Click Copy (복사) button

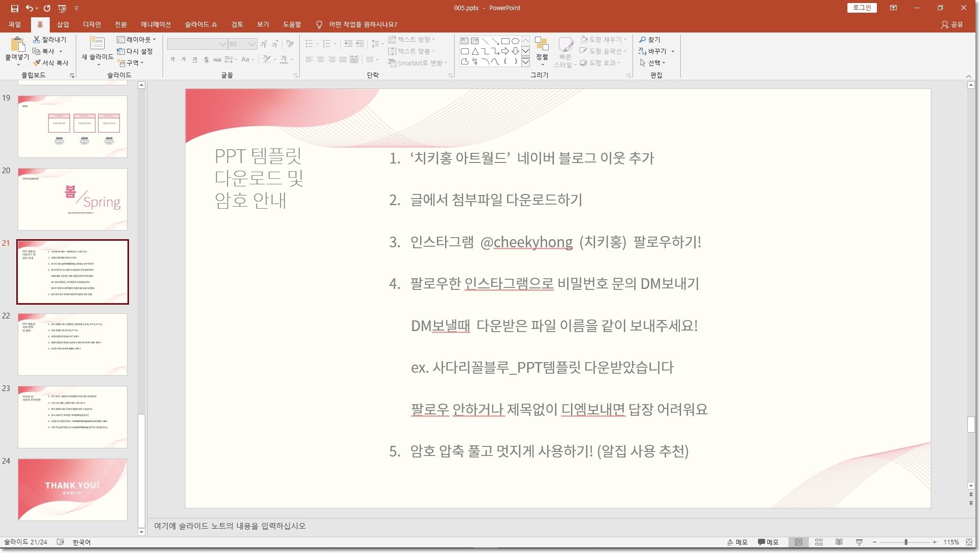[x=44, y=51]
